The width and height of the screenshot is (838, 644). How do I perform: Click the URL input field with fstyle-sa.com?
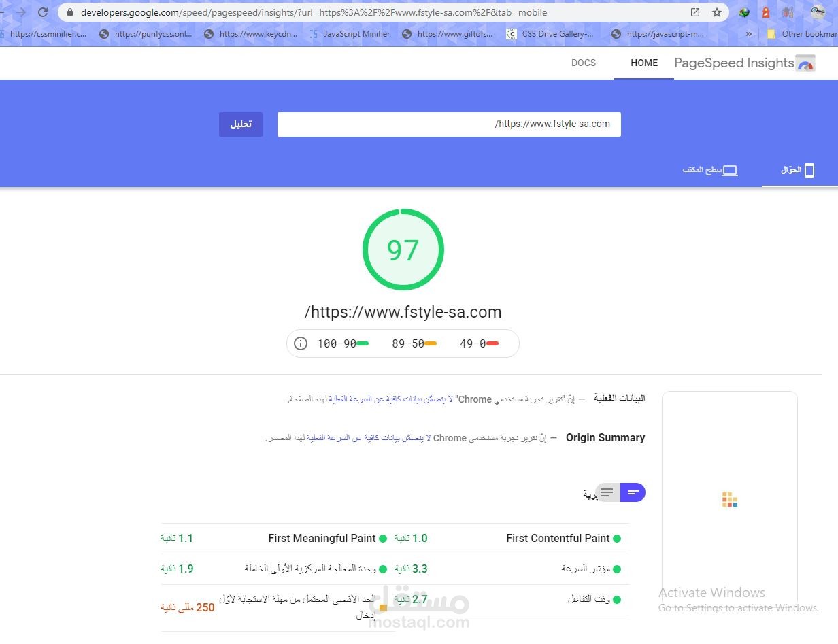point(449,124)
